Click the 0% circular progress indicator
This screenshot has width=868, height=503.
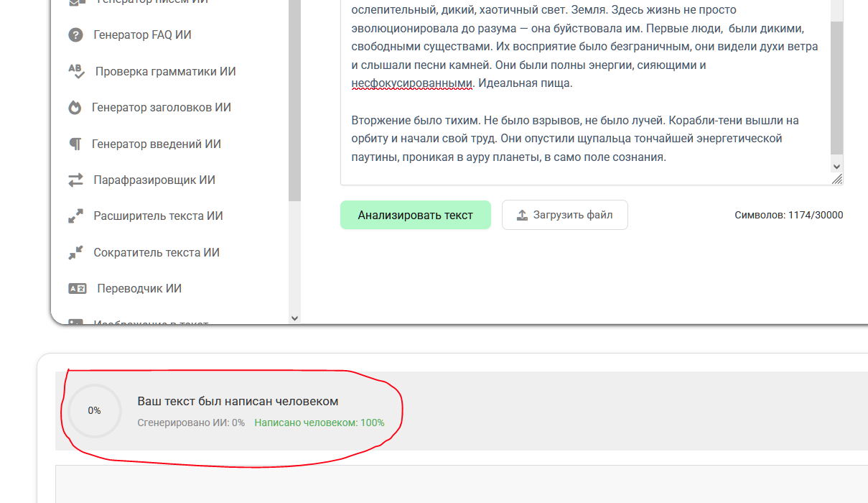[94, 411]
